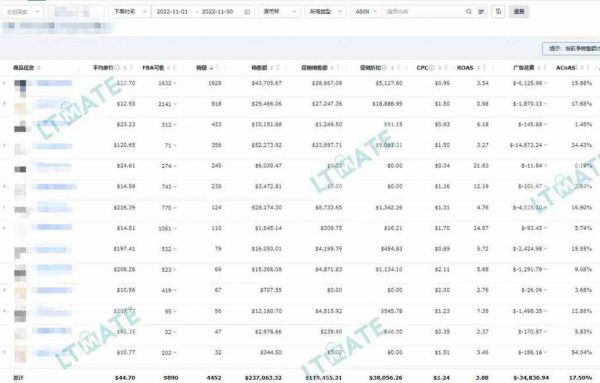This screenshot has height=383, width=600.
Task: Expand the ad spend arrow next to $-6,125.96
Action: (545, 83)
